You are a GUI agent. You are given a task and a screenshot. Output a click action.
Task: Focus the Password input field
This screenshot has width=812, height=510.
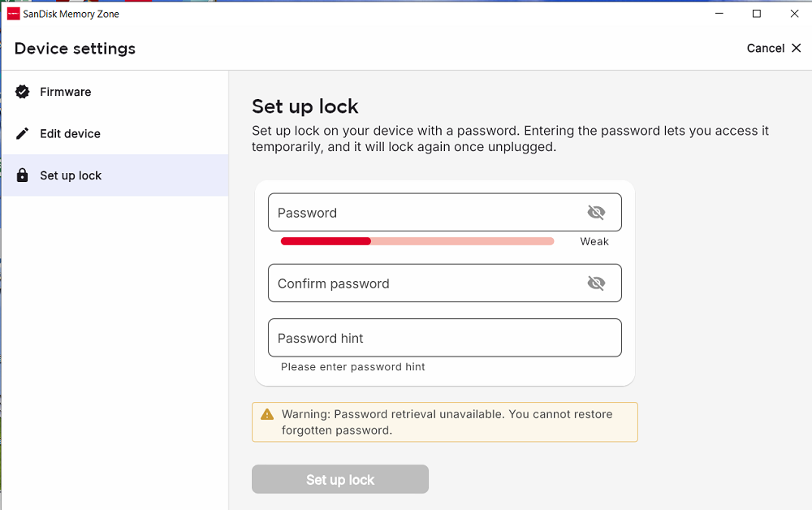pyautogui.click(x=445, y=212)
